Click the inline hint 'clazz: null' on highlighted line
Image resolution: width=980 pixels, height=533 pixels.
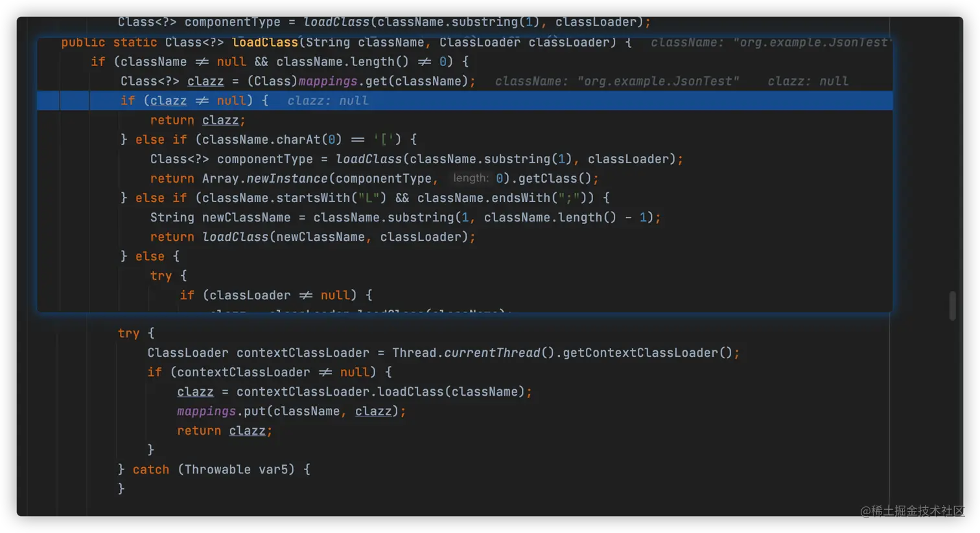pos(327,100)
